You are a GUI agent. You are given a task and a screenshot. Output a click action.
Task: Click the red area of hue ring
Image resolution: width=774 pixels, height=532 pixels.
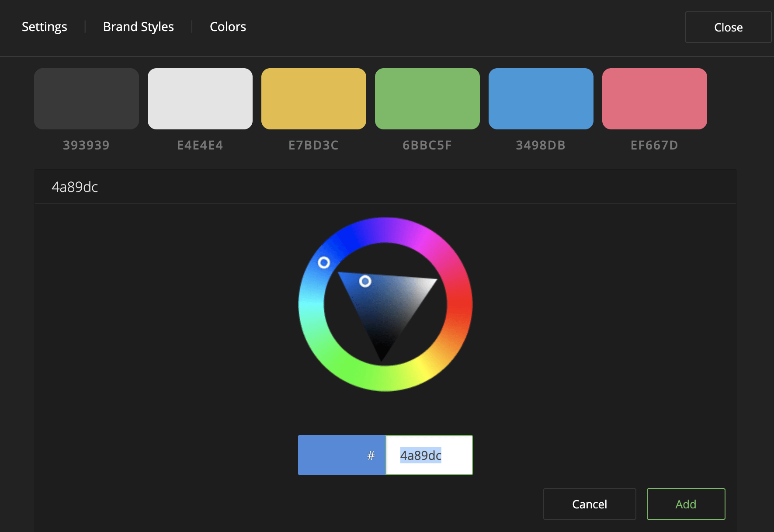[x=459, y=306]
